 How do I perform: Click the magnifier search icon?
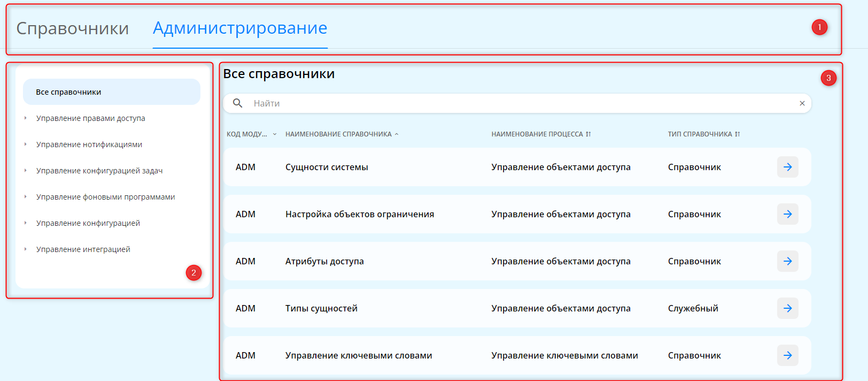tap(238, 103)
